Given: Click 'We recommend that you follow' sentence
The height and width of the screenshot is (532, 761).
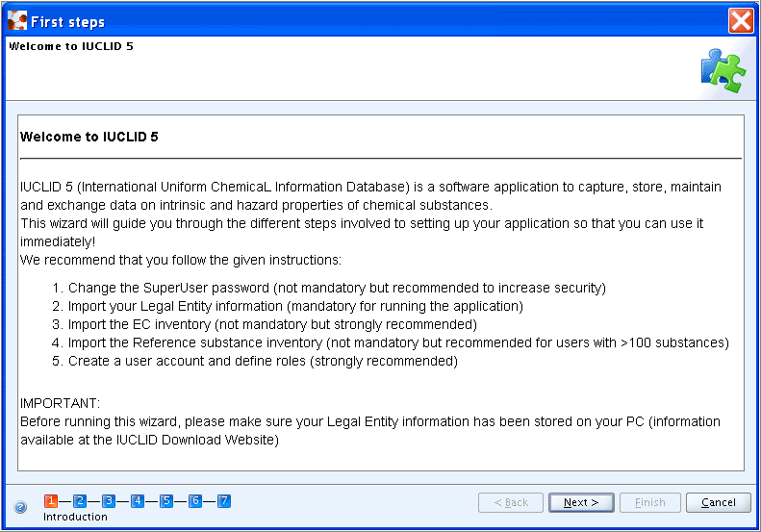Looking at the screenshot, I should point(181,260).
